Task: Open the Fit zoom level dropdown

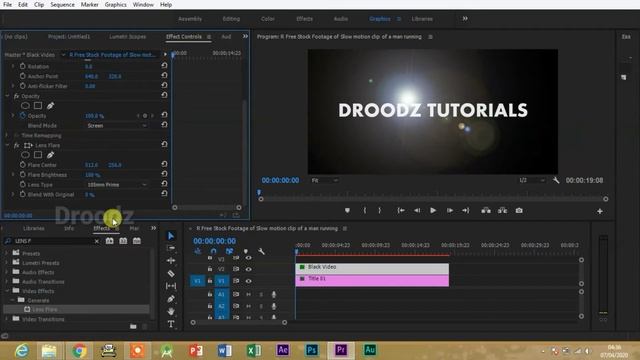Action: click(x=324, y=180)
